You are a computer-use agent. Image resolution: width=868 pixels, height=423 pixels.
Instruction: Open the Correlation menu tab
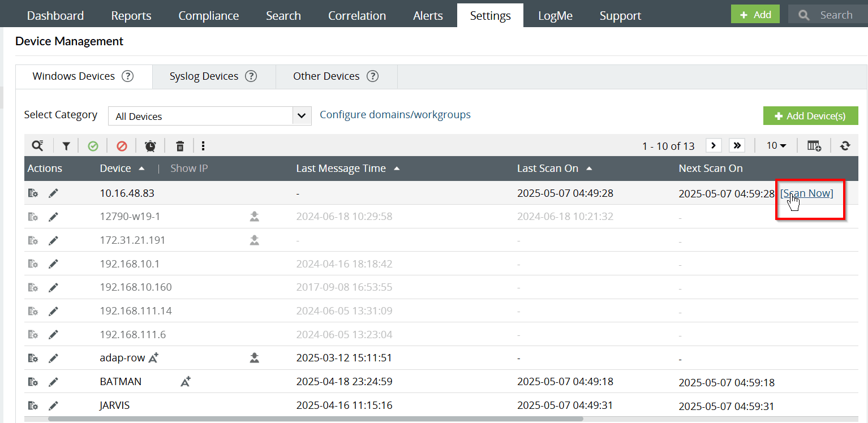point(357,16)
